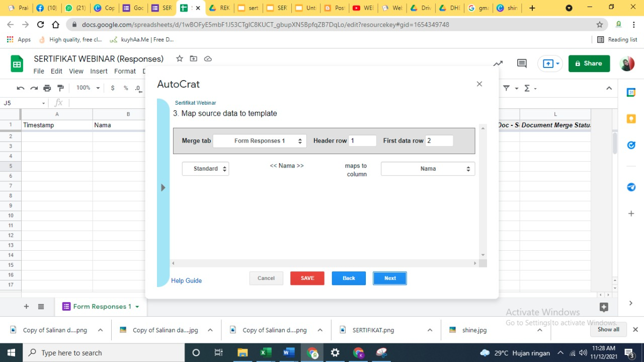Viewport: 644px width, 362px height.
Task: Open Excel from the Windows taskbar
Action: [266, 352]
